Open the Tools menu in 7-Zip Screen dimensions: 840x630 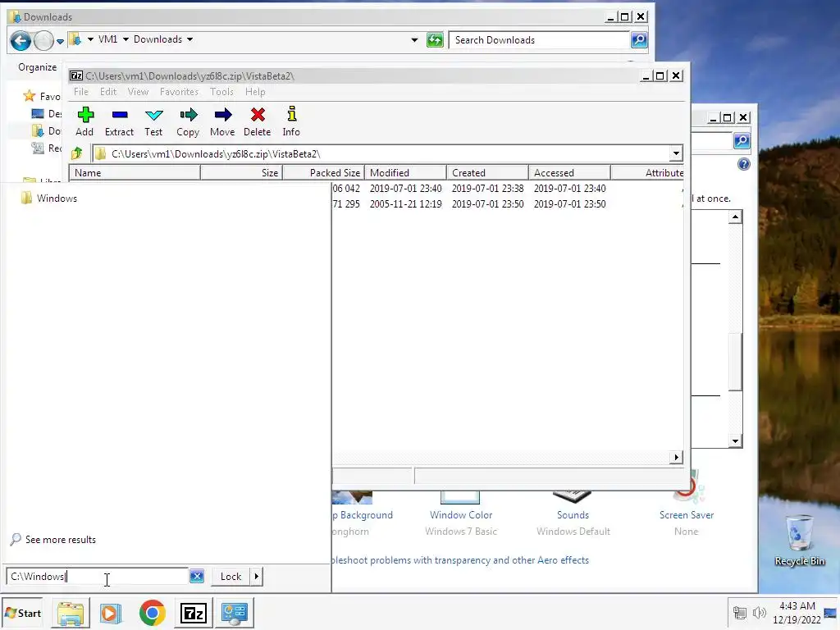pos(221,92)
